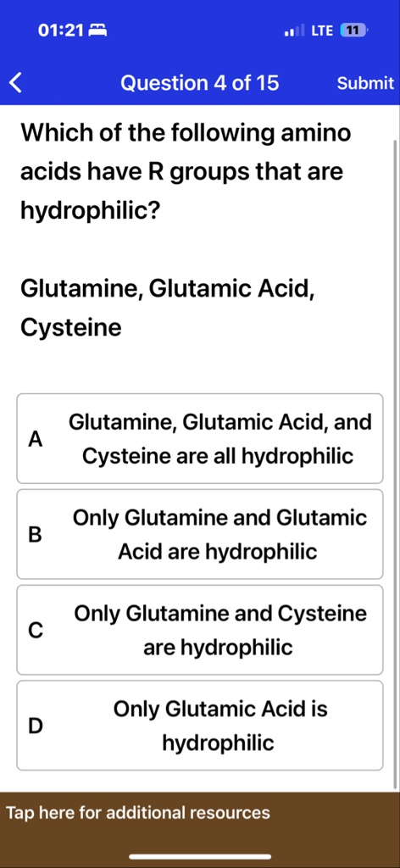Screen dimensions: 400x868
Task: Tap the Glutamine, Glutamic Acid, Cysteine list text
Action: (x=168, y=309)
